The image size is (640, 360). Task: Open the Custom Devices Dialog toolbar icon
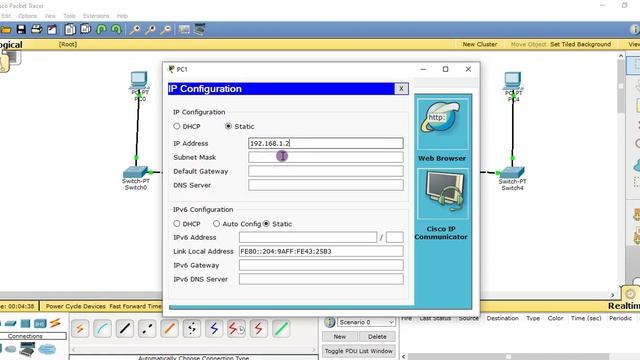pyautogui.click(x=199, y=29)
